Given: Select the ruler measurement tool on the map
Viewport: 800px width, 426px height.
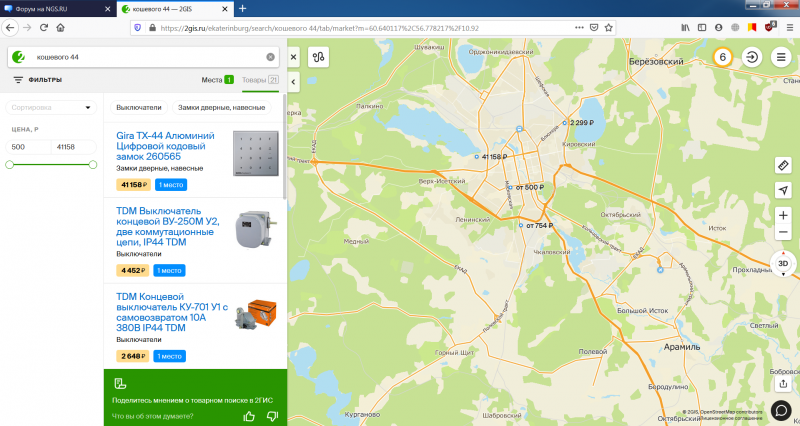Looking at the screenshot, I should tap(783, 165).
